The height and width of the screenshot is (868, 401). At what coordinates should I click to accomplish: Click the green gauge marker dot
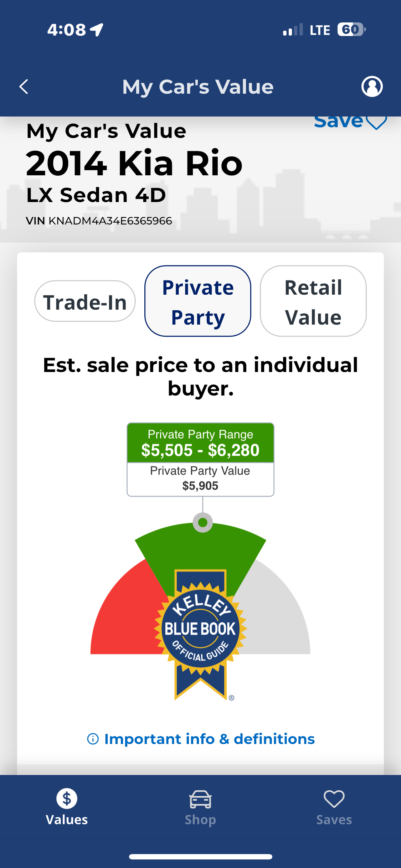(203, 522)
